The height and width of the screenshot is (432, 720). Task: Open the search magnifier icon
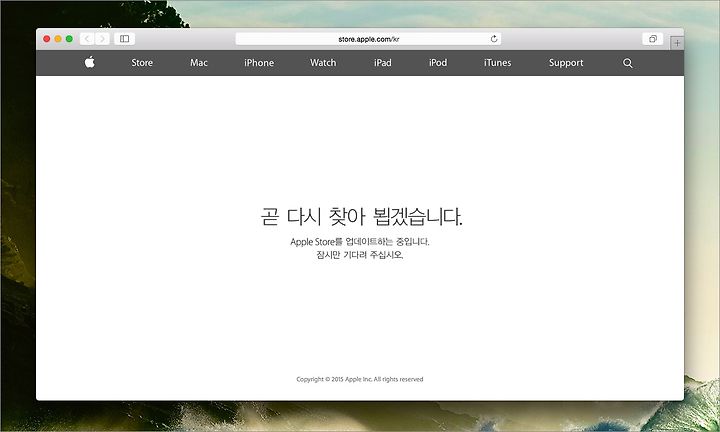pos(628,63)
